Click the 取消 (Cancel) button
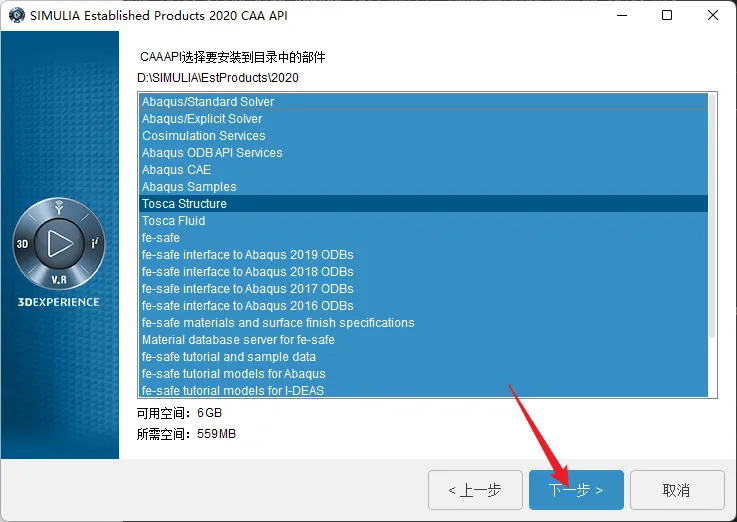 [677, 490]
